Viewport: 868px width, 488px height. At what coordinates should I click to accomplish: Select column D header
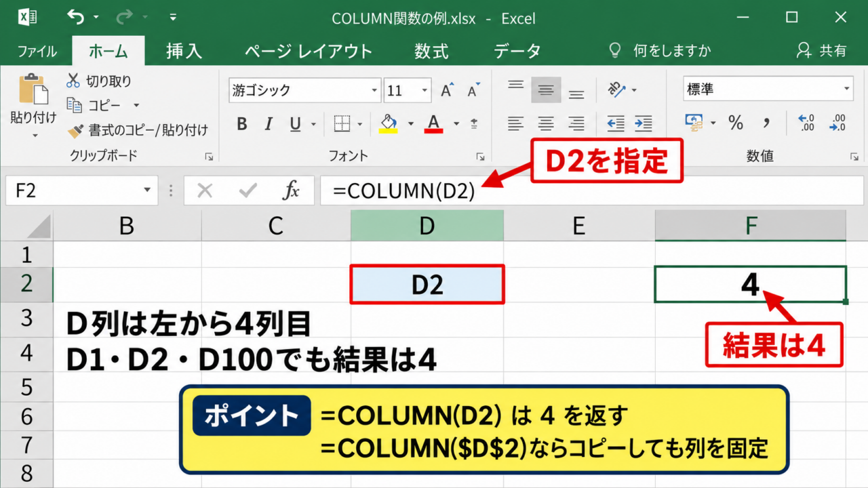[427, 226]
